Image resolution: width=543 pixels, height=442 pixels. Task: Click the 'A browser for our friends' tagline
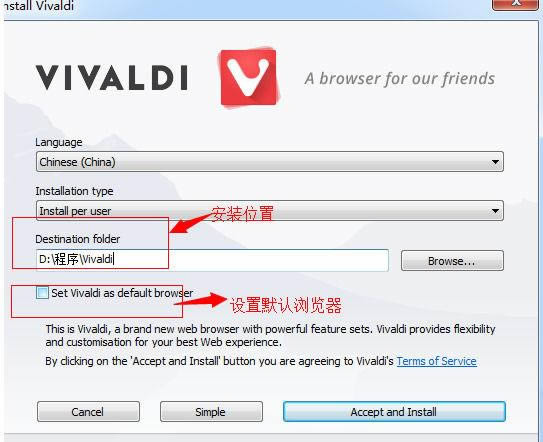coord(400,79)
